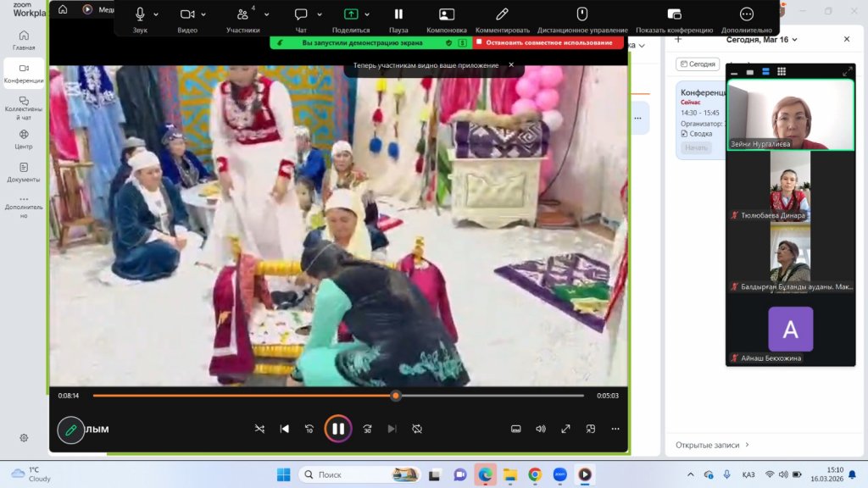Open the Компоновка layout option
Viewport: 868px width, 488px height.
click(x=446, y=14)
